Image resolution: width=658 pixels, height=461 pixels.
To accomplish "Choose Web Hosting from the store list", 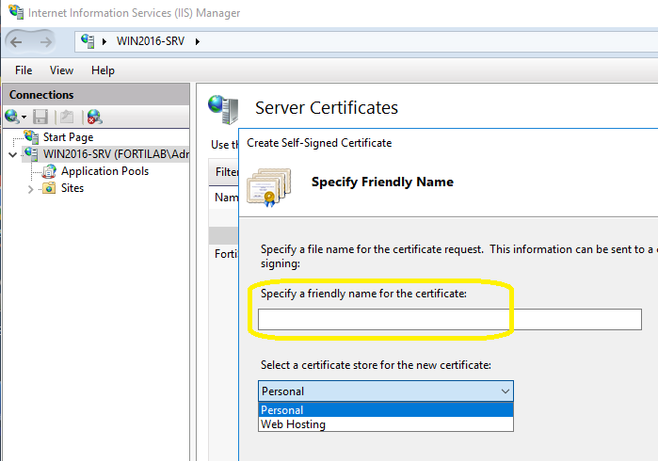I will tap(292, 424).
